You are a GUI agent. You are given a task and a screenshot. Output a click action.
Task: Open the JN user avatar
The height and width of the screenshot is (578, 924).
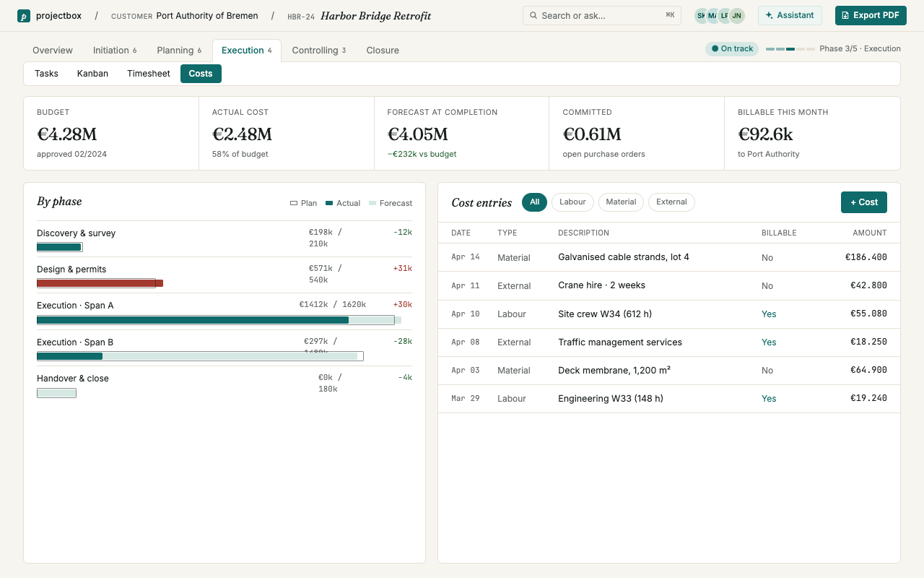(x=736, y=16)
